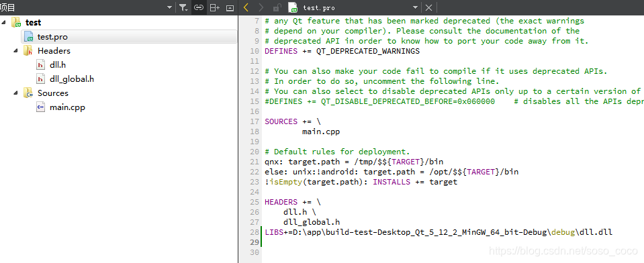Click line number 16 in the gutter
644x263 pixels.
point(255,111)
